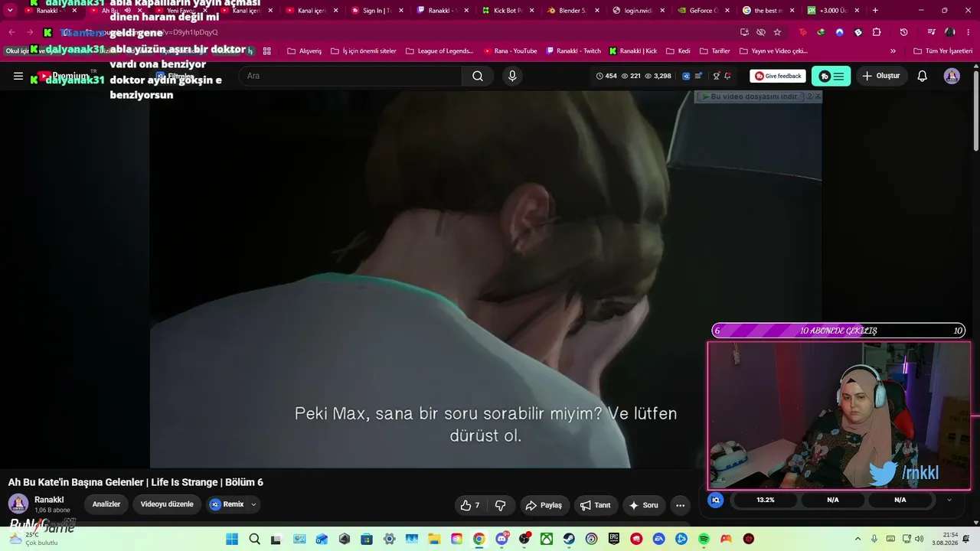Open the Ranakkl | Kick bookmark
980x551 pixels.
point(633,51)
